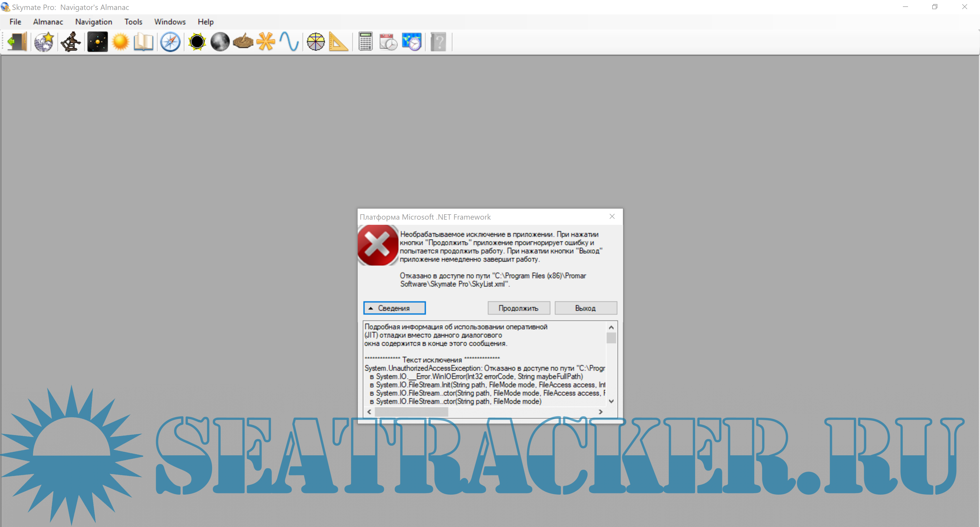This screenshot has width=980, height=527.
Task: Click the blue sine wave icon
Action: coord(289,41)
